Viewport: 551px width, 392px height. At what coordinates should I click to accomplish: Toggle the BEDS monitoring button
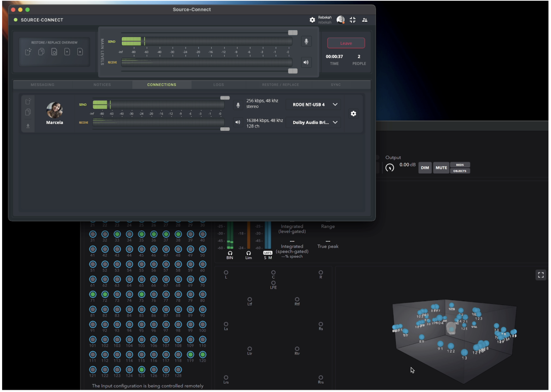(460, 165)
